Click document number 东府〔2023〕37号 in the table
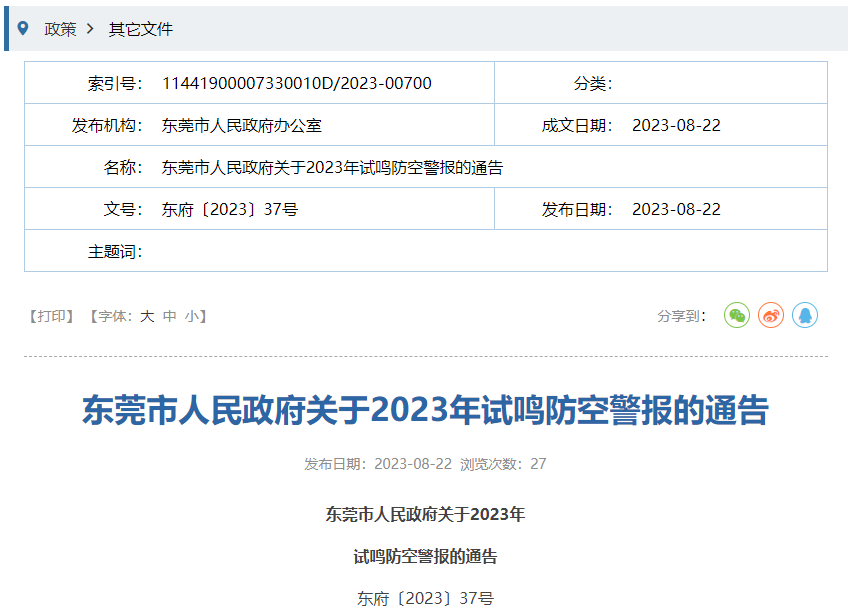Image resolution: width=852 pixels, height=616 pixels. 230,209
